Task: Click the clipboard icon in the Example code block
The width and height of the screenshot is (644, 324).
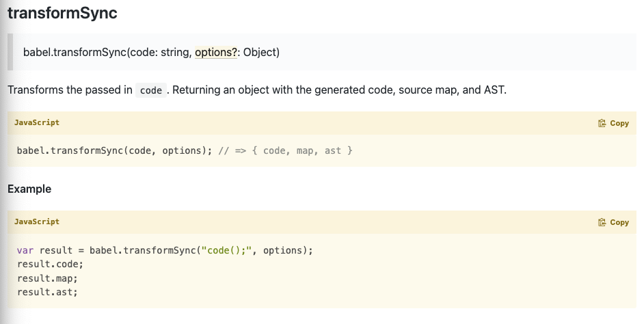Action: (x=602, y=222)
